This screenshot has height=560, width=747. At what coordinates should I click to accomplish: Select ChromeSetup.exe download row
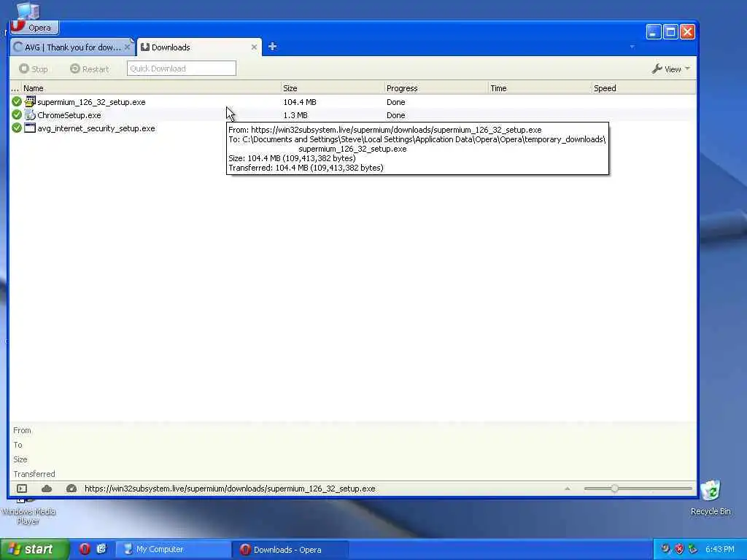coord(352,115)
